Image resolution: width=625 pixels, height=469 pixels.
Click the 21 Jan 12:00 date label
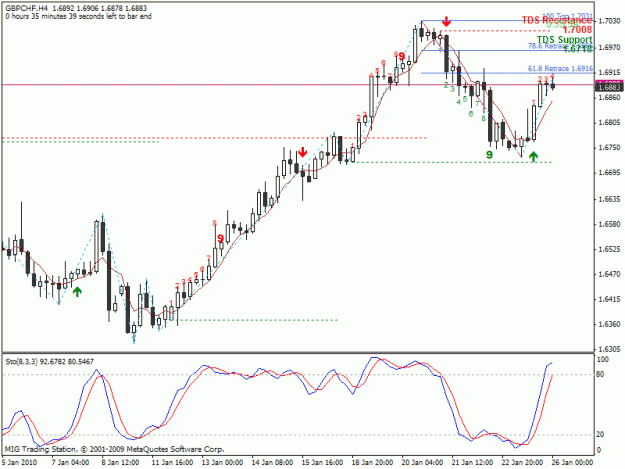(472, 462)
